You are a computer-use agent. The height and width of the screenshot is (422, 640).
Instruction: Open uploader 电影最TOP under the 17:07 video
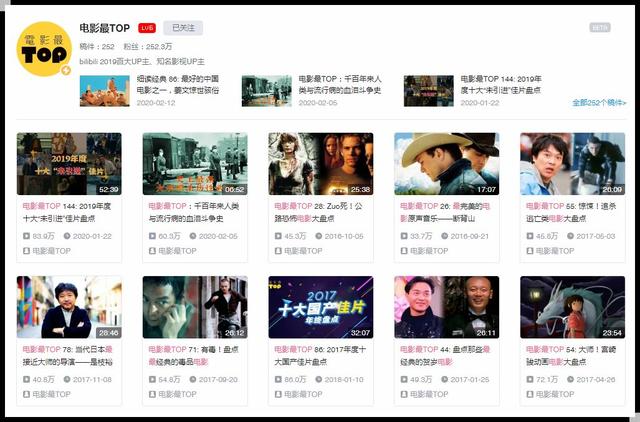[429, 251]
